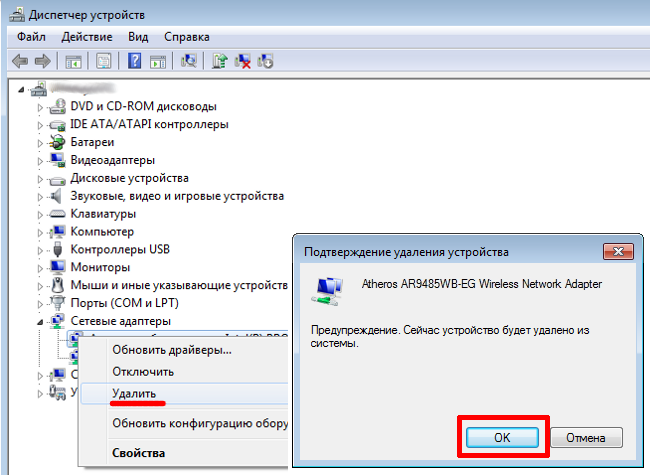The image size is (650, 475).
Task: Expand the Контроллеры USB node
Action: 41,250
